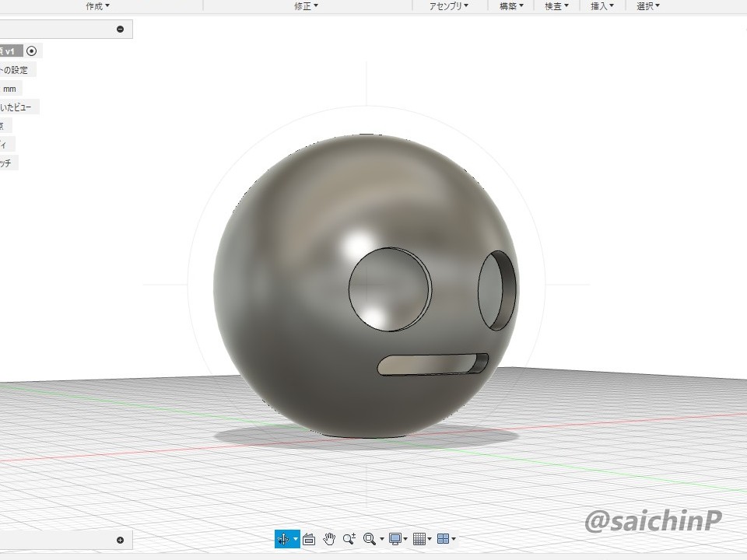Select the Orbit tool in navigation bar
This screenshot has width=747, height=560.
[x=284, y=539]
